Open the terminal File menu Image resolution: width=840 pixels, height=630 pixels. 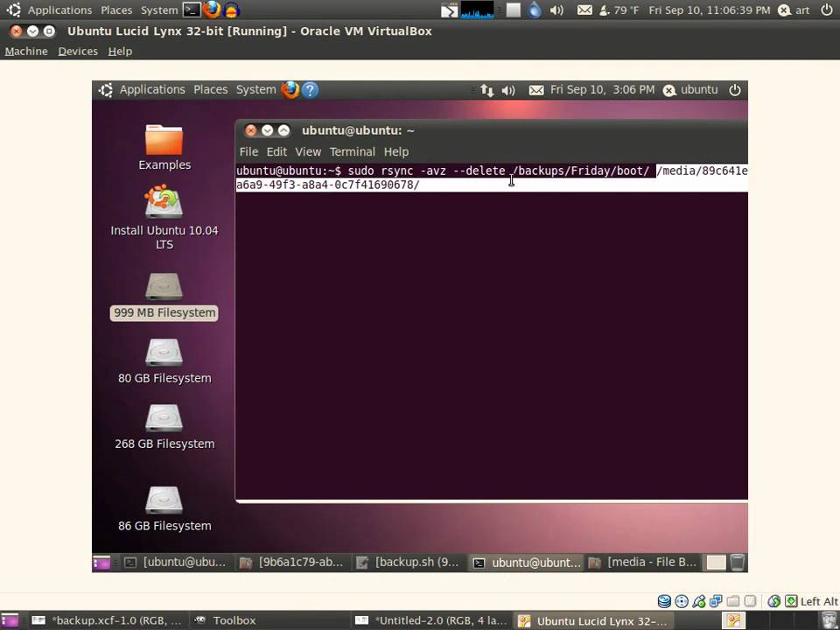248,151
